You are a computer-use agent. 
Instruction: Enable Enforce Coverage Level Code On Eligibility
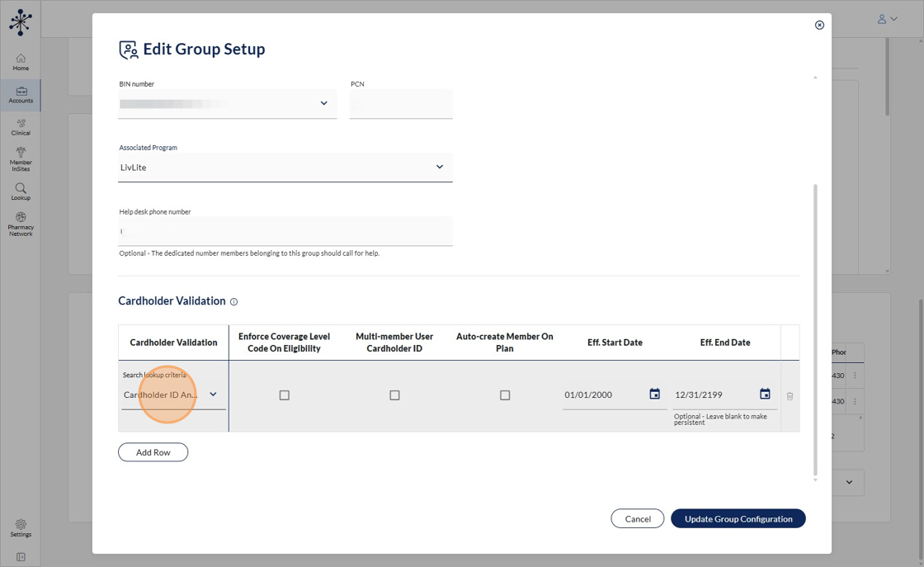click(x=285, y=395)
